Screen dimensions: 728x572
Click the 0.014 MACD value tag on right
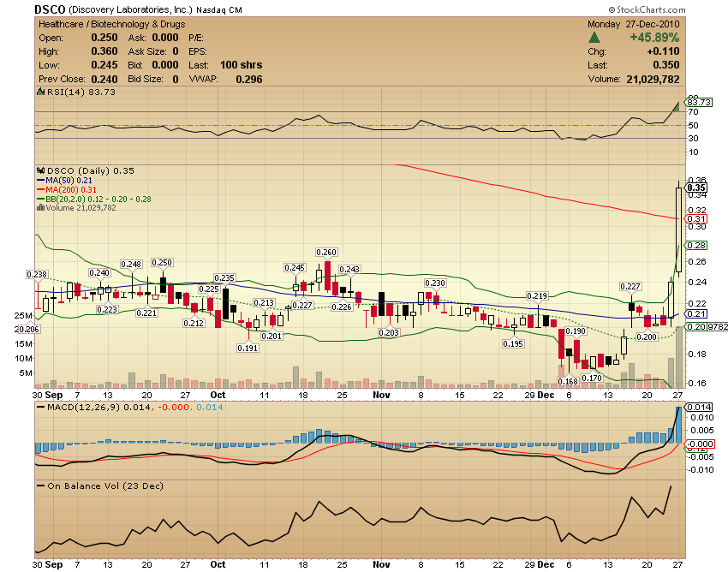coord(699,408)
